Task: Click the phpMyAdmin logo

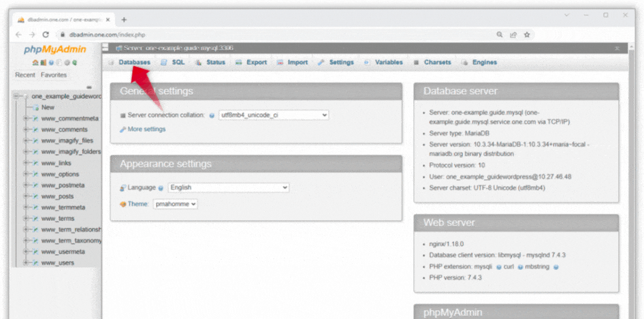Action: pyautogui.click(x=55, y=50)
